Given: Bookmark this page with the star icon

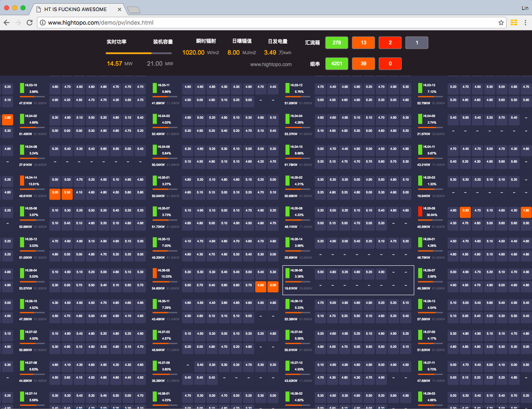Looking at the screenshot, I should point(501,23).
